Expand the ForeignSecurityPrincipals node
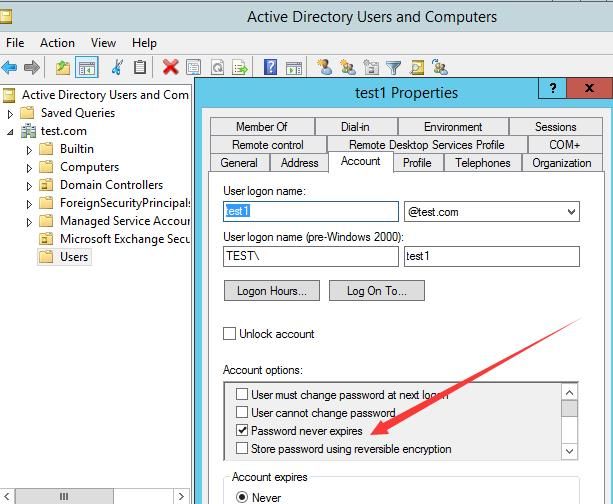This screenshot has width=613, height=504. point(29,204)
